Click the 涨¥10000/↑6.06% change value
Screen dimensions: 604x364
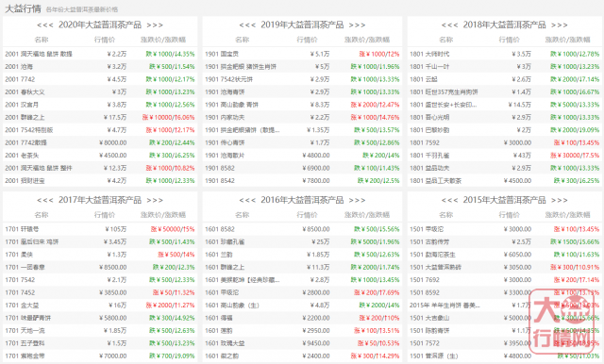168,117
